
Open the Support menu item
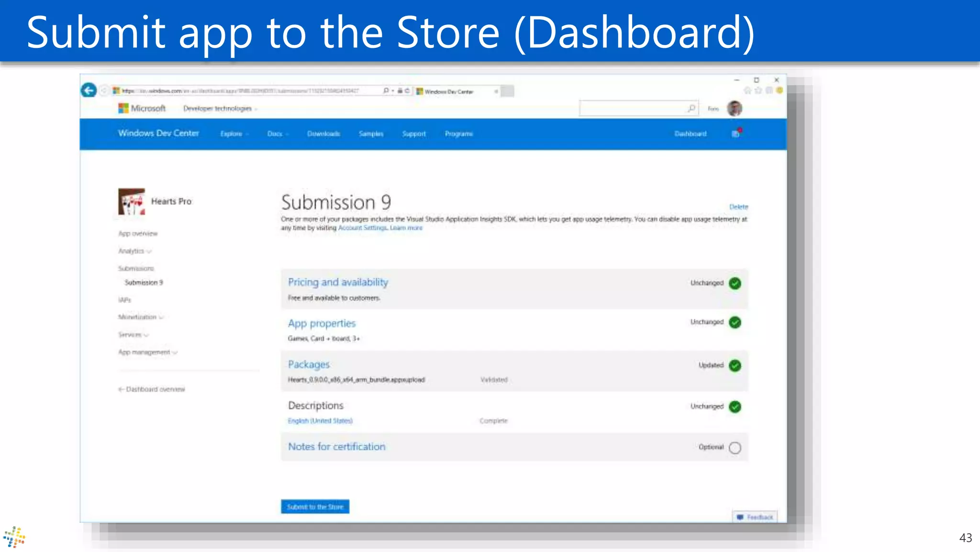(x=414, y=134)
